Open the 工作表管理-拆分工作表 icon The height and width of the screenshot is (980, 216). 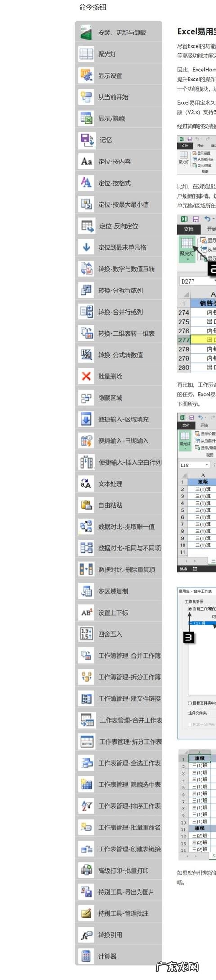(x=86, y=741)
